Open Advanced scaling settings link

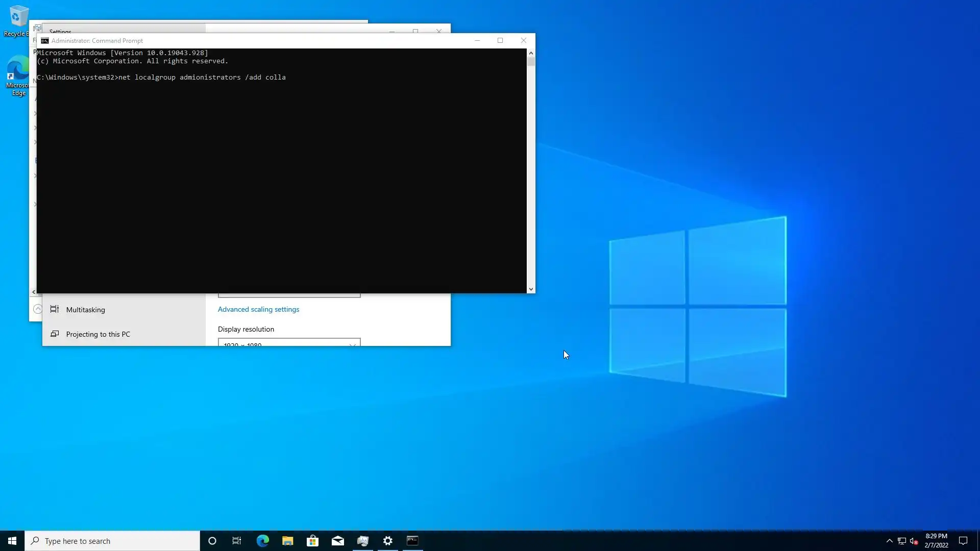[x=258, y=309]
